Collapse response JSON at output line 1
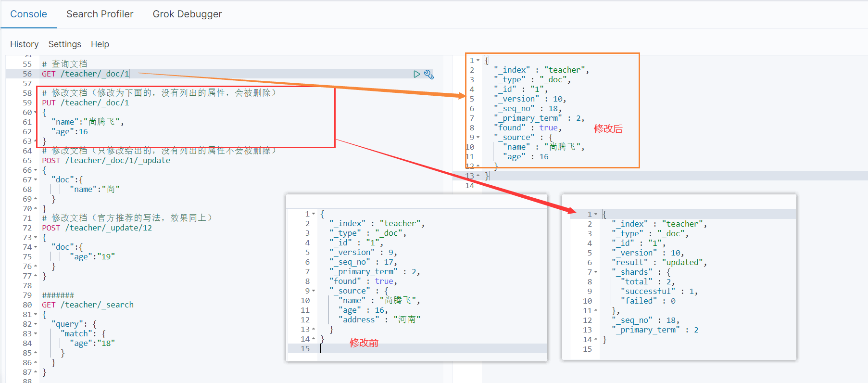This screenshot has height=383, width=868. (478, 61)
